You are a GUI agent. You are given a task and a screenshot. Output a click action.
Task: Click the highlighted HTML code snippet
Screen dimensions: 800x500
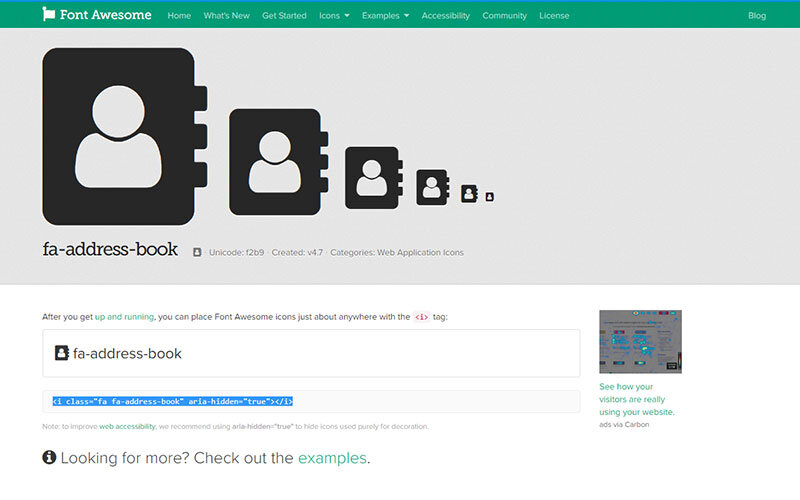coord(172,401)
